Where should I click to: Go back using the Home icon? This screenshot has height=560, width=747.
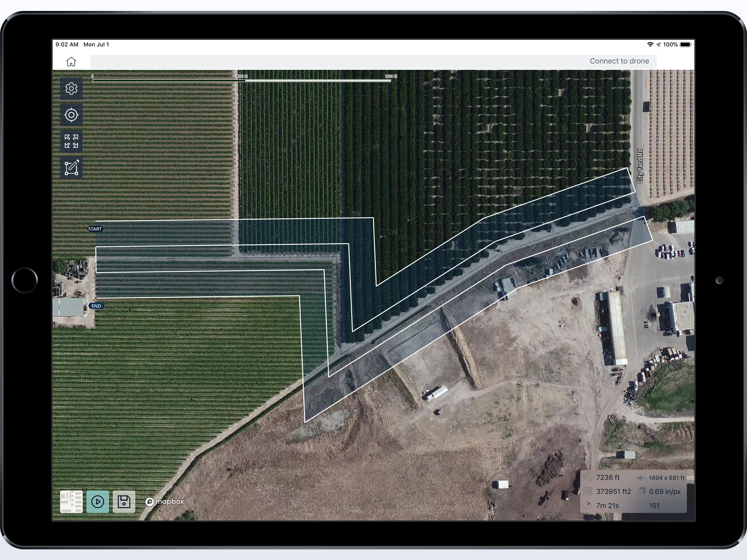tap(71, 62)
